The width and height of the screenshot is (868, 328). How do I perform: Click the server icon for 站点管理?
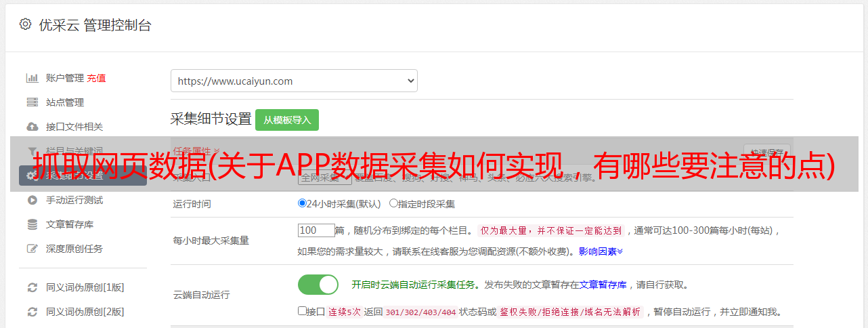coord(32,102)
